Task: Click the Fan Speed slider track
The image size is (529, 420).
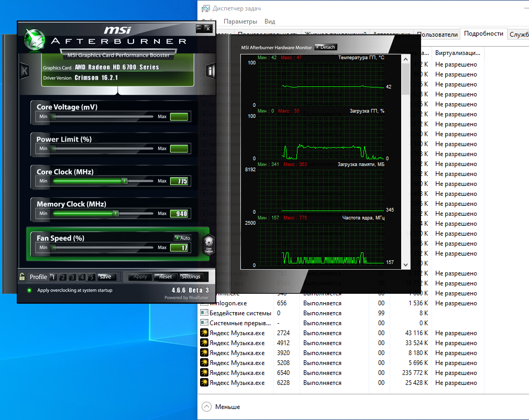Action: click(x=103, y=248)
